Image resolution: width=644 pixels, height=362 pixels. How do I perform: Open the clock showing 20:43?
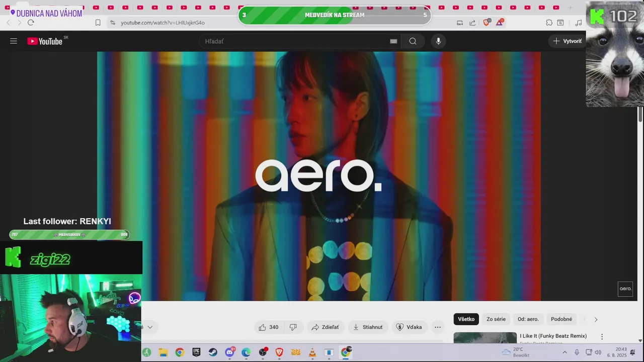(x=617, y=352)
